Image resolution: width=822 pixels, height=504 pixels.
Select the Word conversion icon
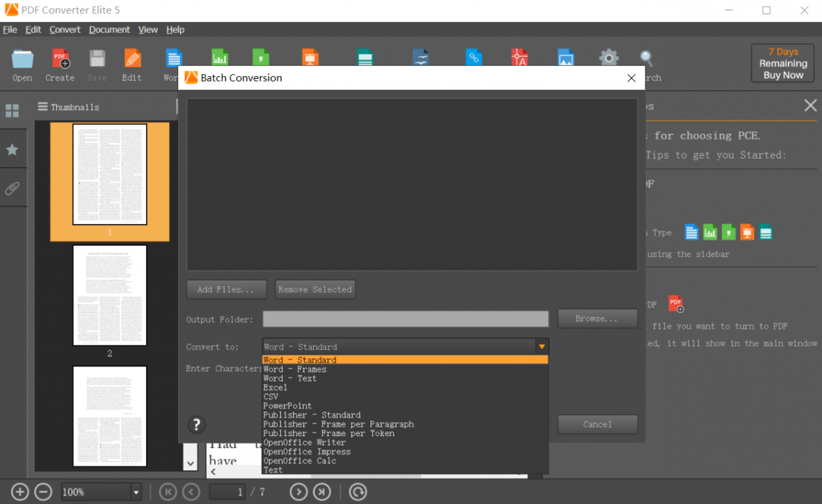click(173, 58)
